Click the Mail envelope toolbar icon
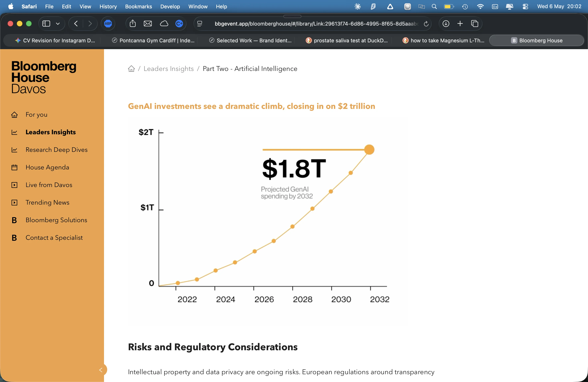Viewport: 588px width, 382px height. click(x=148, y=24)
